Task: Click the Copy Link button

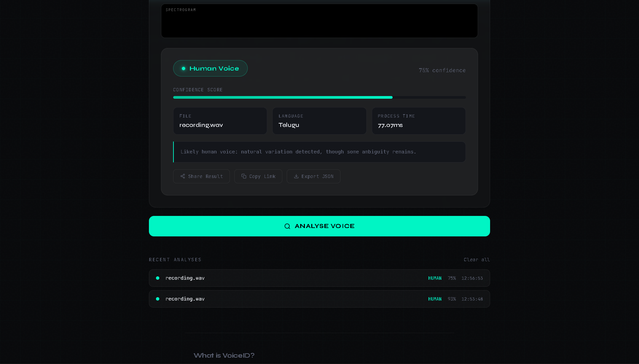Action: (x=258, y=176)
